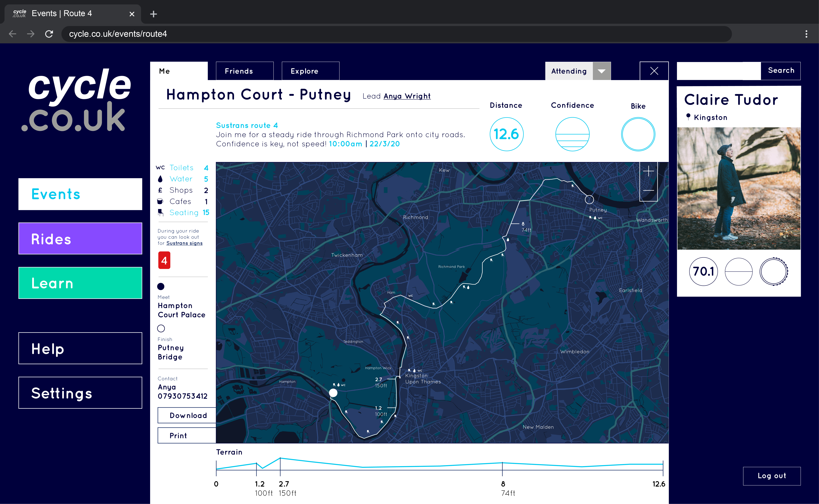This screenshot has width=819, height=504.
Task: Download the route
Action: (x=187, y=415)
